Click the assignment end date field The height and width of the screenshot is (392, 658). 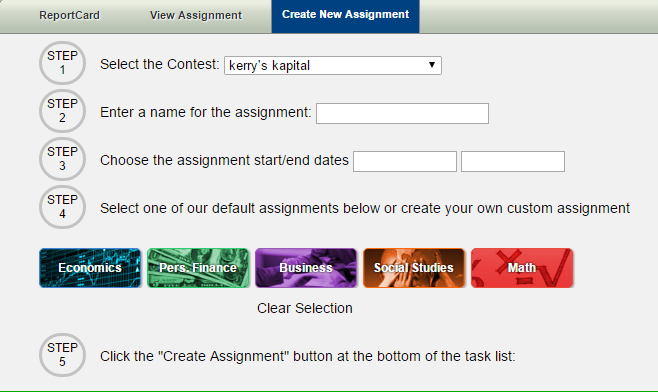click(513, 162)
